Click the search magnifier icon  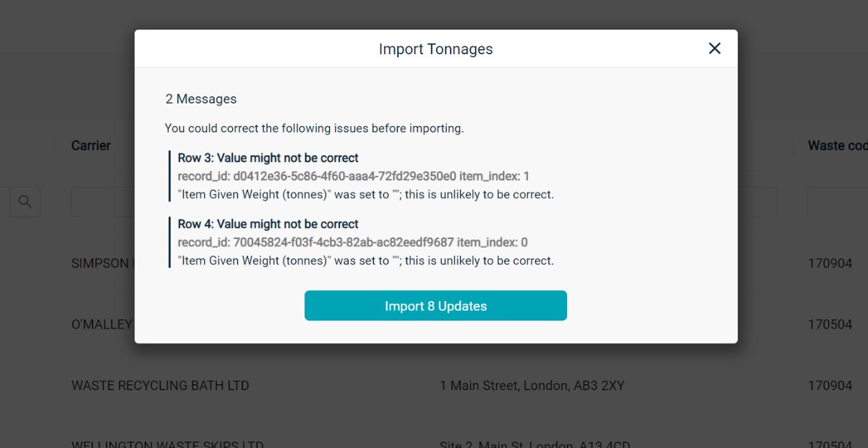click(x=25, y=202)
